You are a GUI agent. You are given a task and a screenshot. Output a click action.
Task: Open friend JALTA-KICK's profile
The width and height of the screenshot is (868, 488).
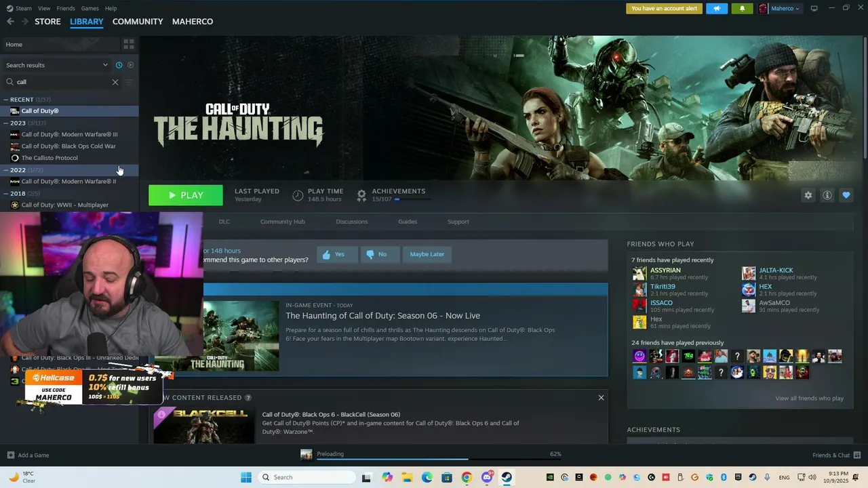click(776, 270)
